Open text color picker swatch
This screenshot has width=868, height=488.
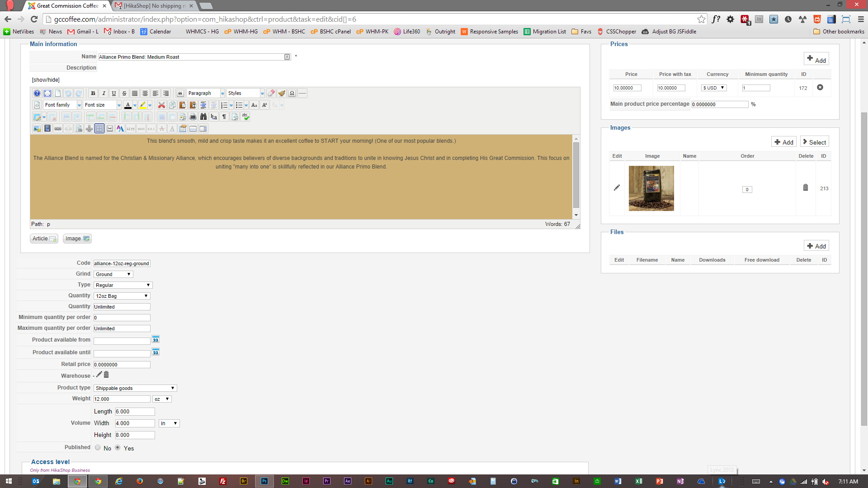[x=128, y=105]
